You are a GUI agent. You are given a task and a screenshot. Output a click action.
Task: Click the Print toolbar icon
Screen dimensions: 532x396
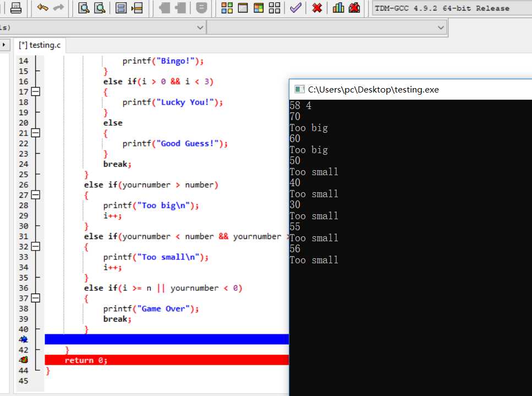[15, 8]
